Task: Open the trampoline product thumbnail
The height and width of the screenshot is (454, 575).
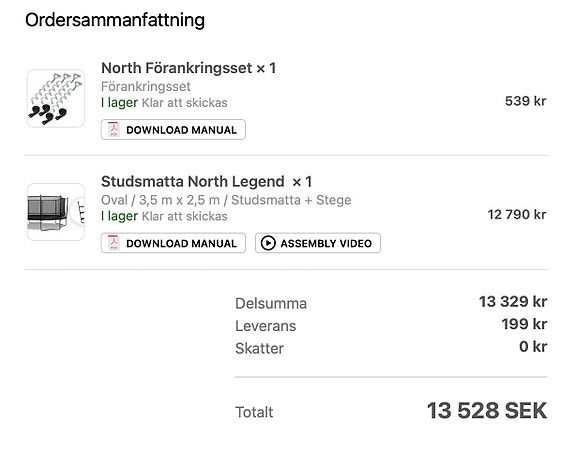Action: pos(56,212)
